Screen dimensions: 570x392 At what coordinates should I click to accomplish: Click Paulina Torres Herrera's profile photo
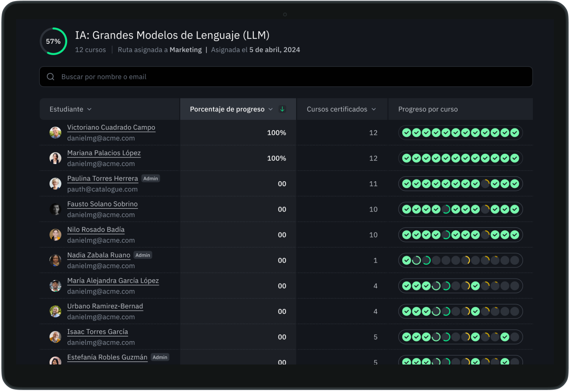[55, 183]
